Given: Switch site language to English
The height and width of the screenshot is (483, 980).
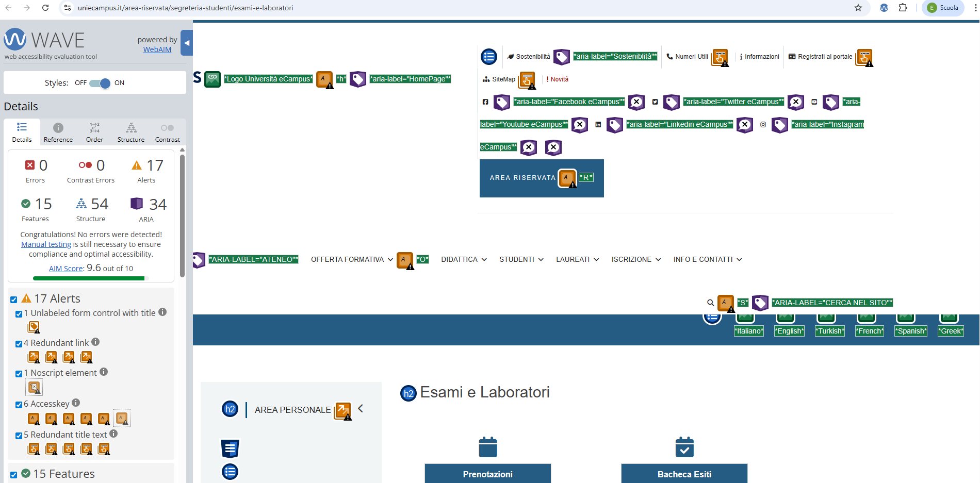Looking at the screenshot, I should (x=789, y=326).
